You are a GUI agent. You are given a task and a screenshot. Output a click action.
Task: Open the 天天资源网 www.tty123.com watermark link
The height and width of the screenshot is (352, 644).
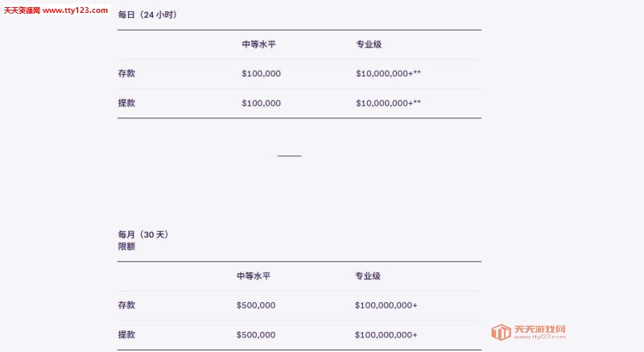[56, 10]
